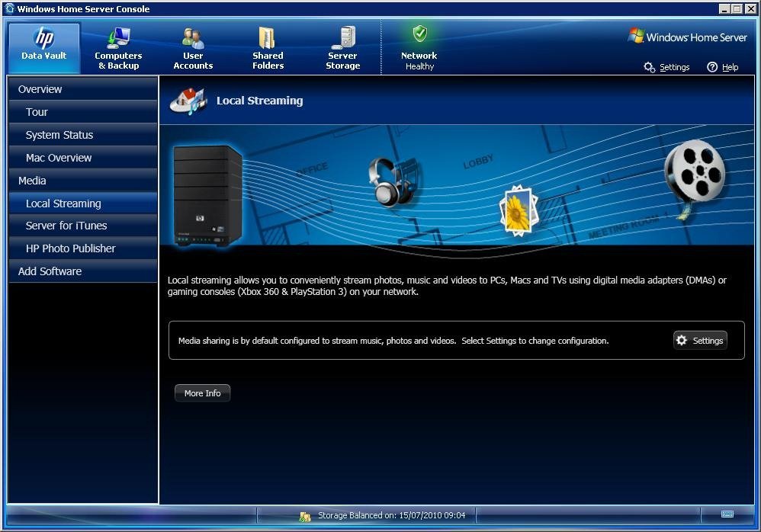This screenshot has height=532, width=761.
Task: Click the HP logo icon
Action: click(x=44, y=38)
